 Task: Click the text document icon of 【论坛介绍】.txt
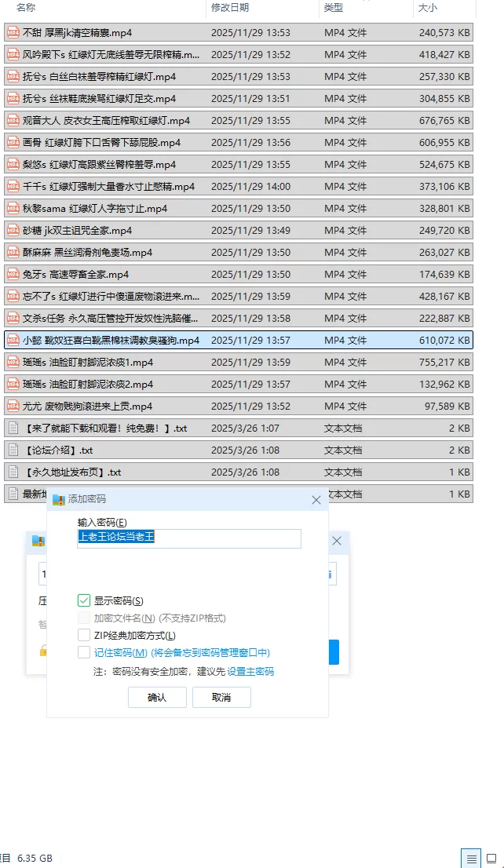click(13, 450)
